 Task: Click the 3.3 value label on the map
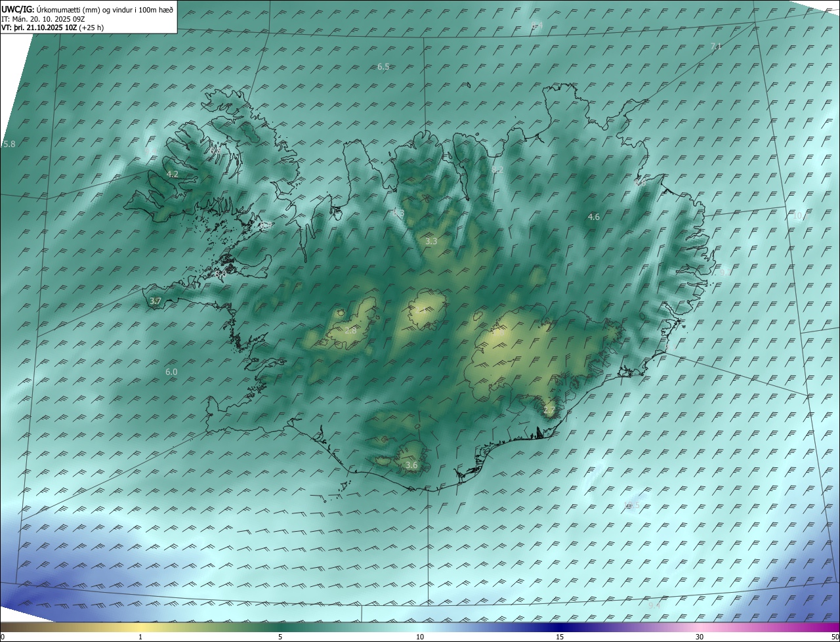tap(431, 242)
